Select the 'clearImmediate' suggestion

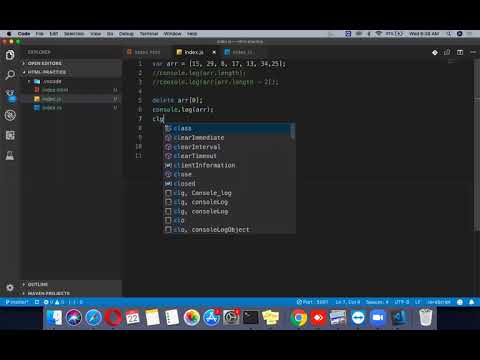tap(227, 138)
